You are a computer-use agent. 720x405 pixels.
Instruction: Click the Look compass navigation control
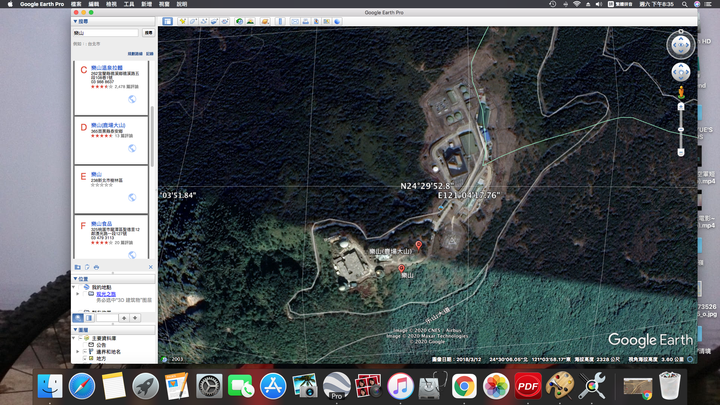680,44
